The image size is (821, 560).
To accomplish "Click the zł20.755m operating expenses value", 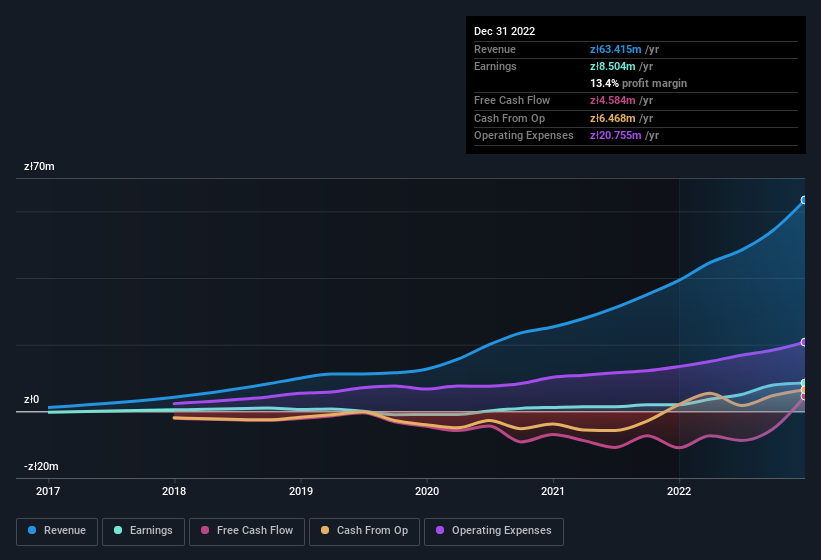I will point(615,136).
